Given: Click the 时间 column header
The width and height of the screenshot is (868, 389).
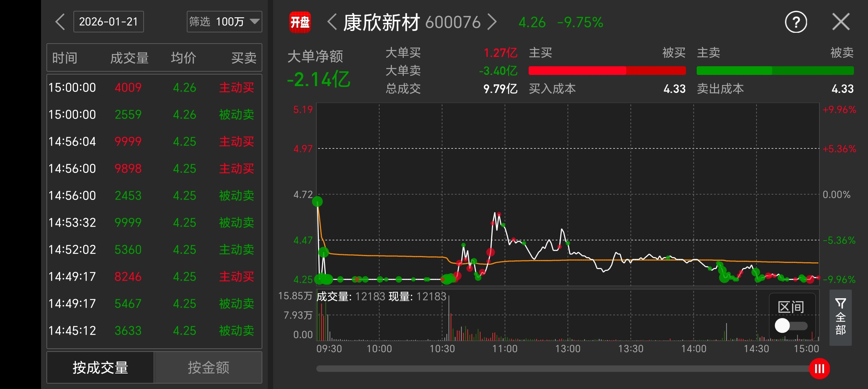Looking at the screenshot, I should click(x=65, y=58).
